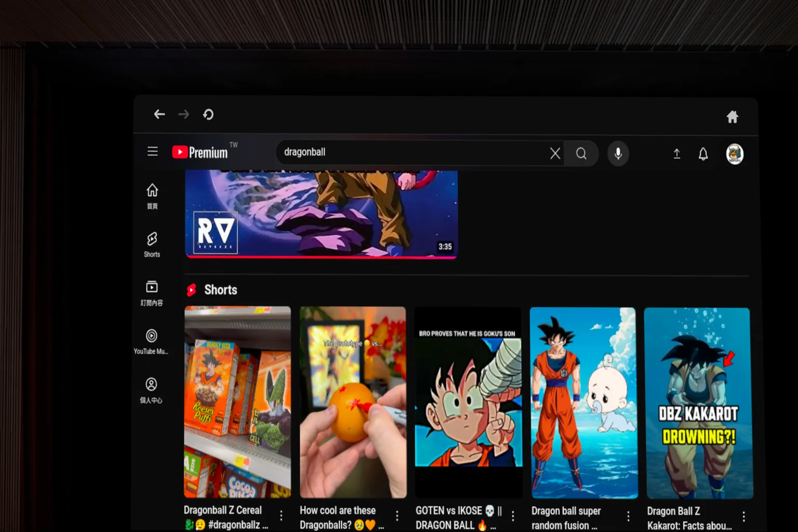The image size is (798, 532).
Task: Open the video thumbnail with 3:35 duration
Action: point(322,213)
